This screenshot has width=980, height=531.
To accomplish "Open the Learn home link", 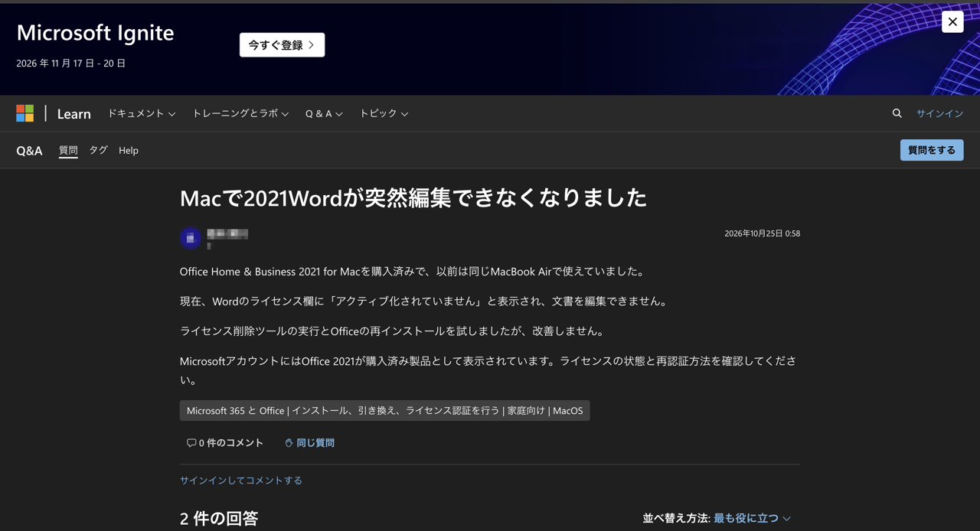I will (x=74, y=114).
